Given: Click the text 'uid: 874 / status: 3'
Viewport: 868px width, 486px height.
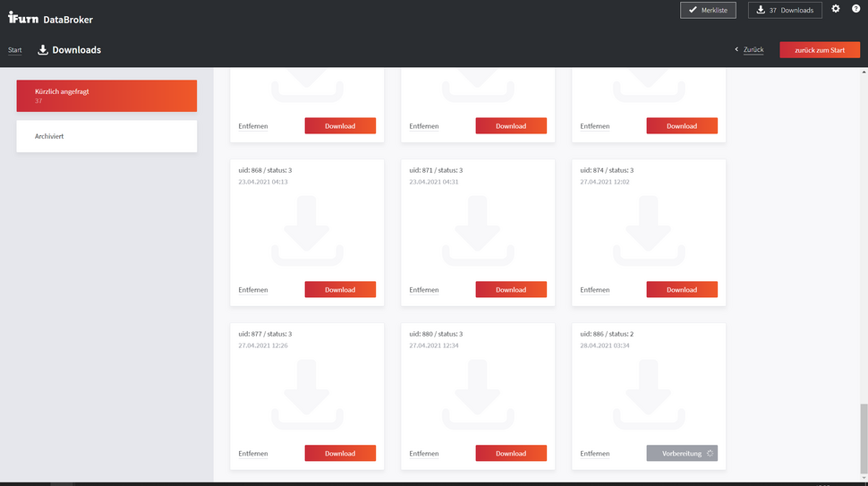Looking at the screenshot, I should (x=607, y=170).
